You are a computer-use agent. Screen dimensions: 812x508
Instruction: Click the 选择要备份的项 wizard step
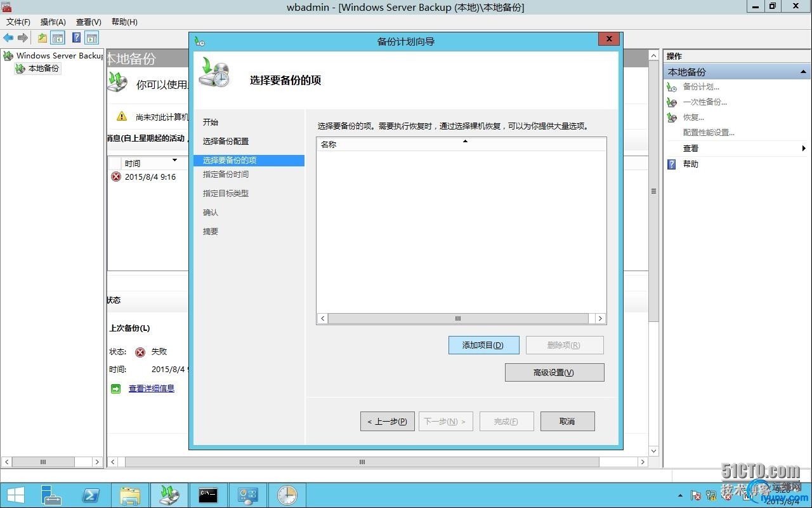click(249, 161)
